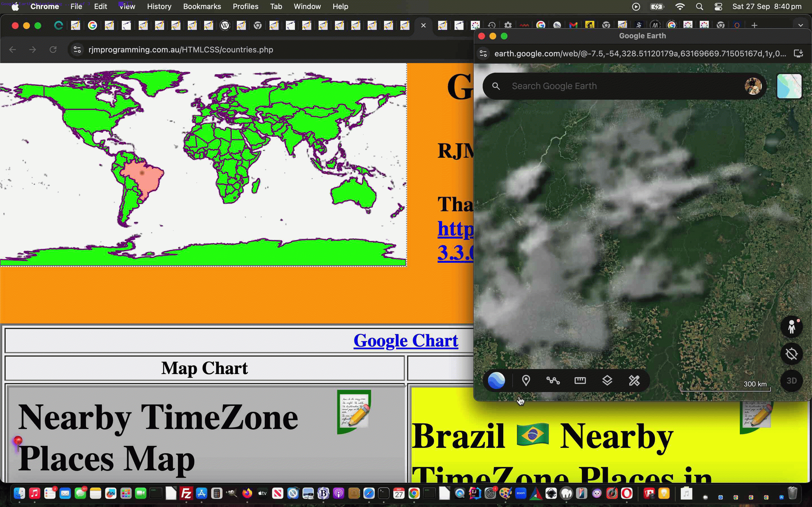Click the Earth window site settings icon
Image resolution: width=812 pixels, height=507 pixels.
483,54
